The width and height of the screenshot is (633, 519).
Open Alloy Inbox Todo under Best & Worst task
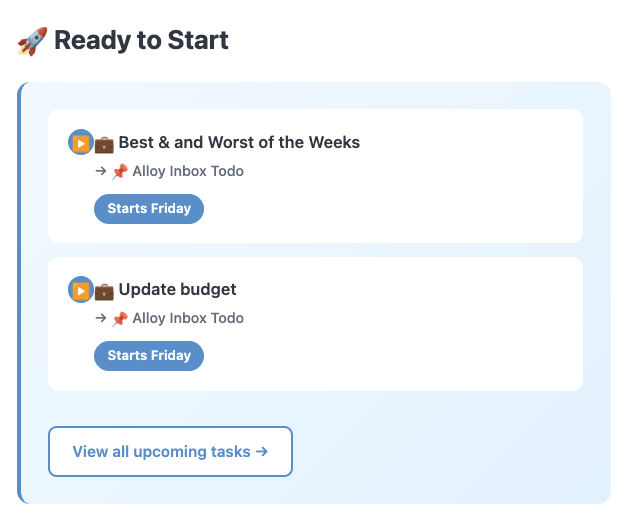click(188, 171)
